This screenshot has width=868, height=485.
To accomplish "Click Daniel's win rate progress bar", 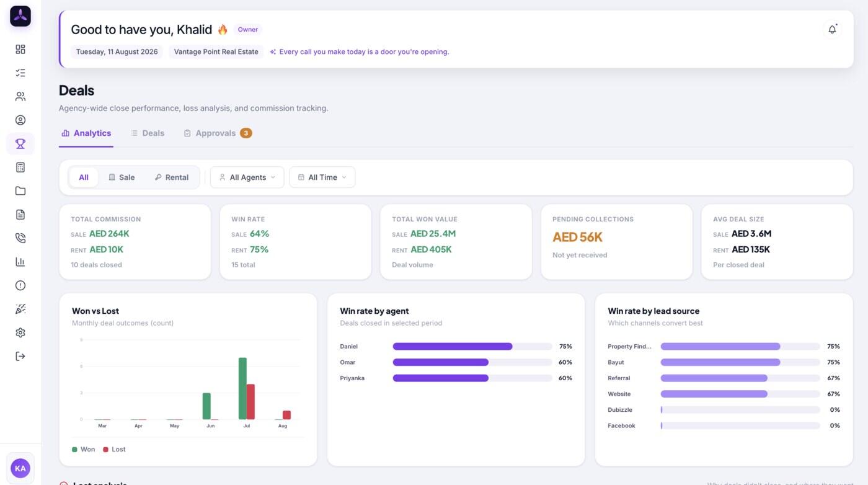I will (472, 347).
